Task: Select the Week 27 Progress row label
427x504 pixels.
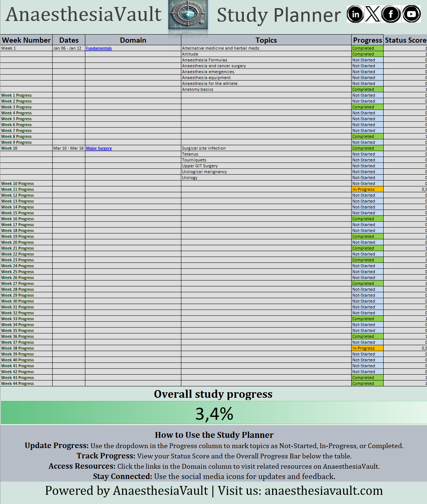Action: (26, 283)
